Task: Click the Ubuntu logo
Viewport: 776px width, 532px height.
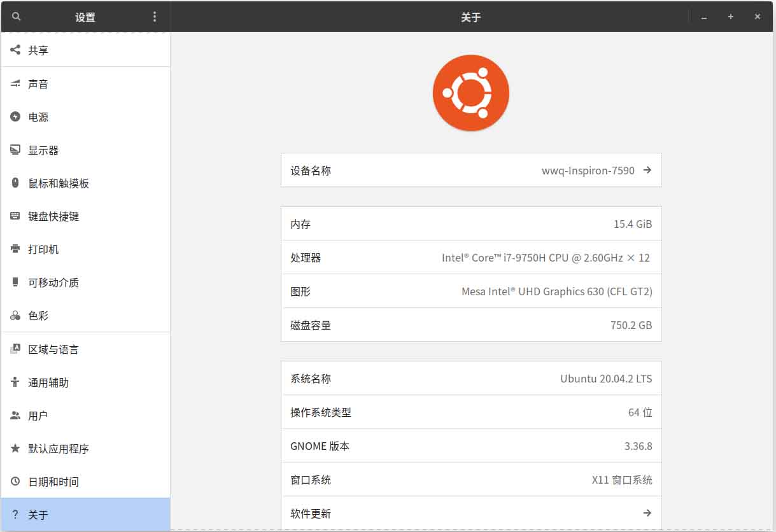Action: 470,93
